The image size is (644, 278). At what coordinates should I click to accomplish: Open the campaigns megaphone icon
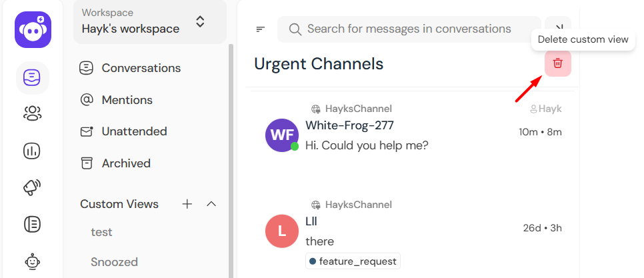pyautogui.click(x=33, y=187)
